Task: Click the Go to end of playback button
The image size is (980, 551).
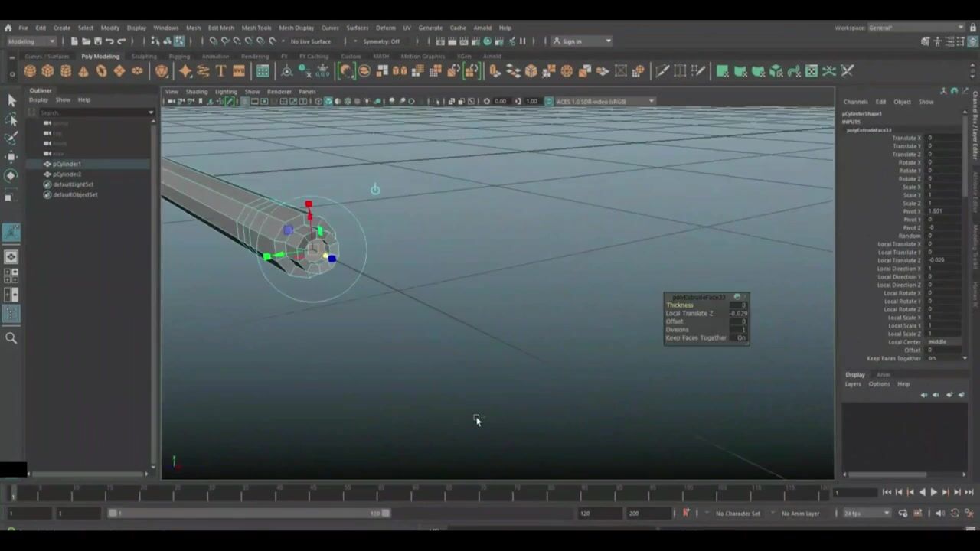Action: 969,492
